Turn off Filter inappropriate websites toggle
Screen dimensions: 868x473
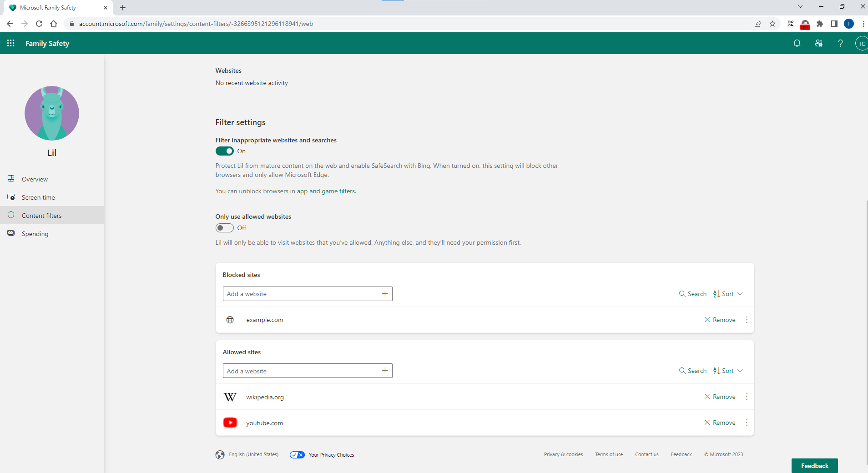tap(224, 151)
